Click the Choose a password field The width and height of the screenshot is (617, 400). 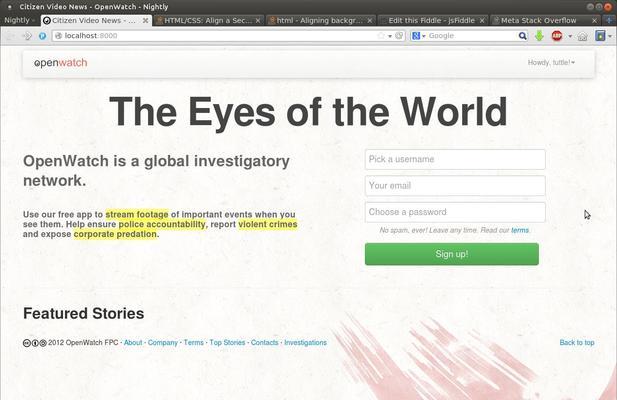455,212
